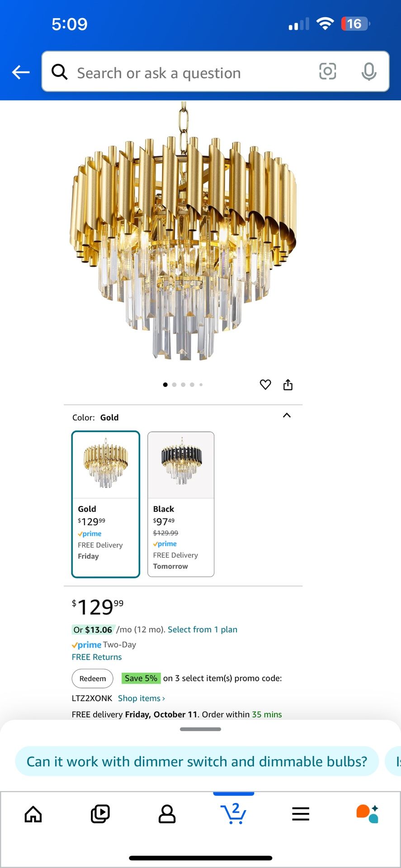Image resolution: width=401 pixels, height=868 pixels.
Task: Open the hamburger menu in bottom bar
Action: 300,814
